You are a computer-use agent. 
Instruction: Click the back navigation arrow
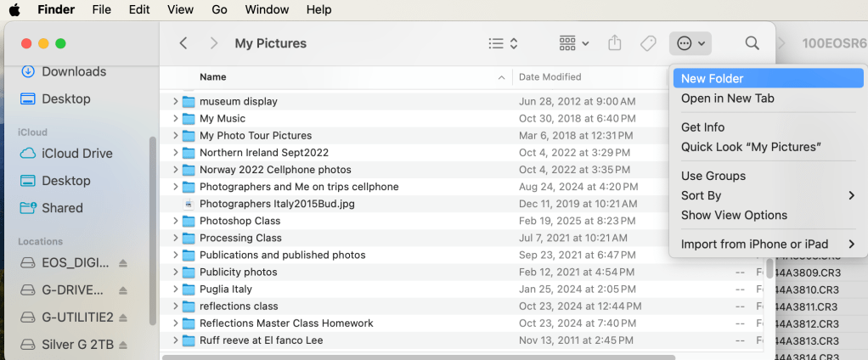click(x=183, y=43)
